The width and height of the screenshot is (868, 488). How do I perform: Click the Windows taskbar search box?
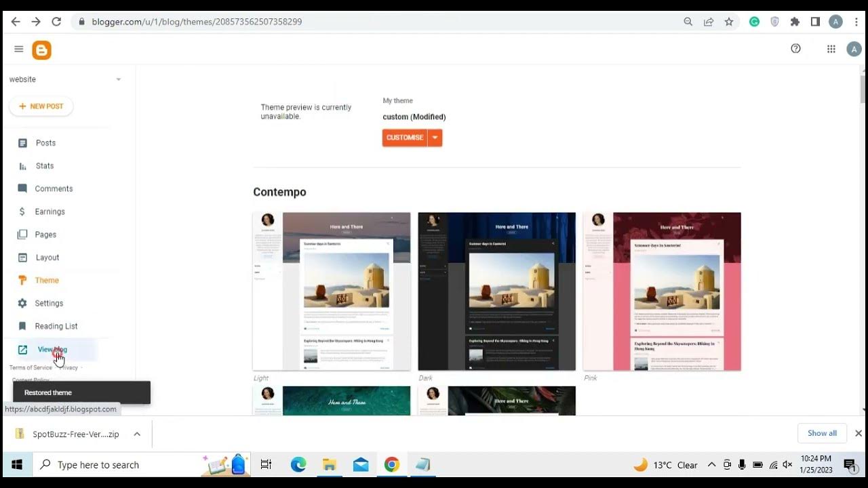click(x=141, y=465)
